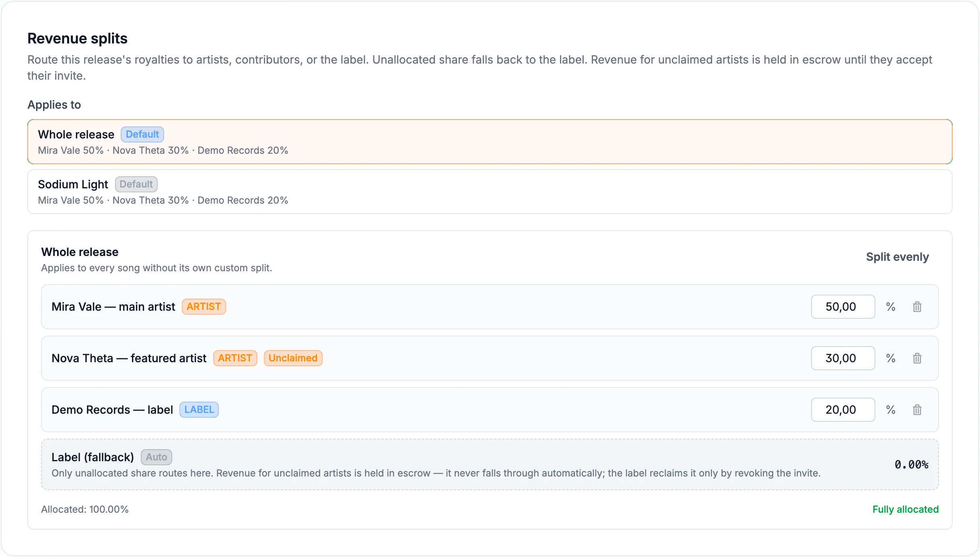Edit Nova Theta's 30,00 percentage field
This screenshot has height=557, width=980.
tap(843, 358)
